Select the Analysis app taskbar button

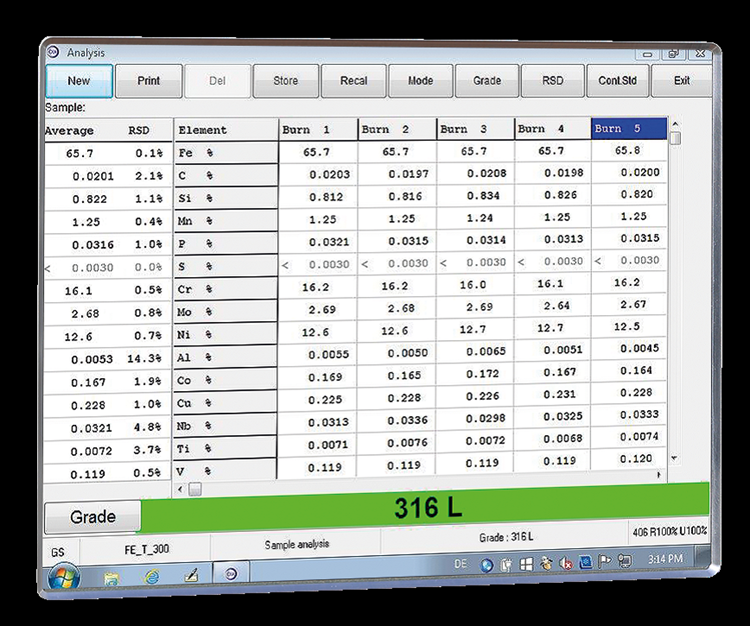click(231, 575)
